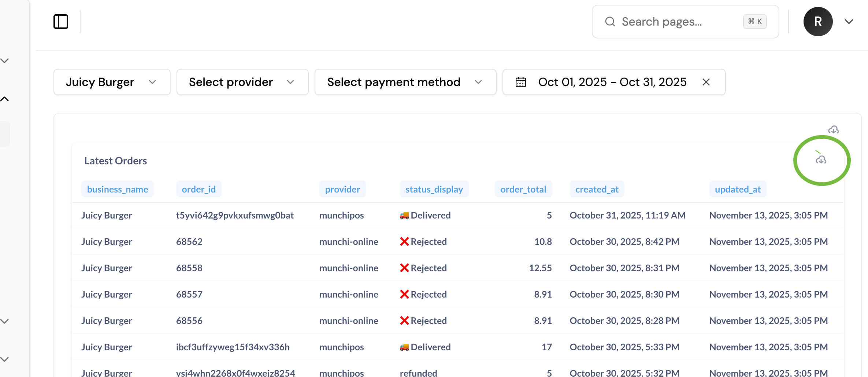Open the Select payment method dropdown
The image size is (868, 377).
(405, 82)
